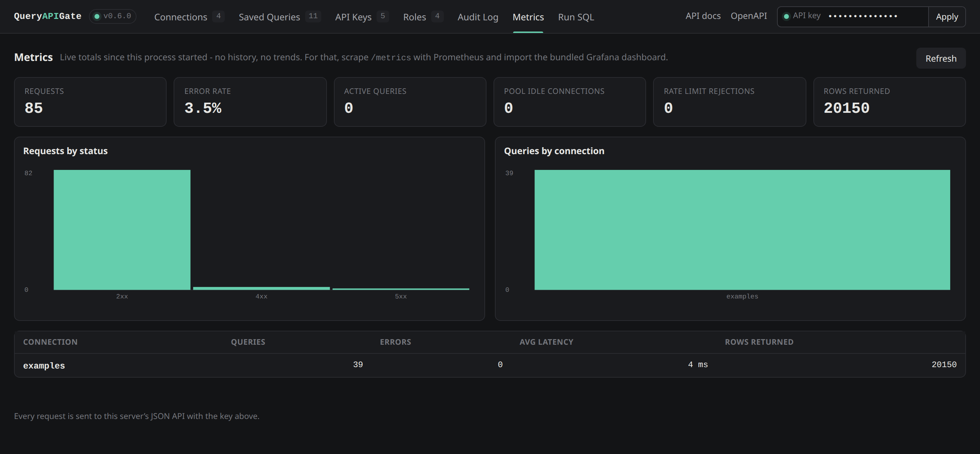Click the Rate Limit Rejections card
This screenshot has width=980, height=454.
729,102
